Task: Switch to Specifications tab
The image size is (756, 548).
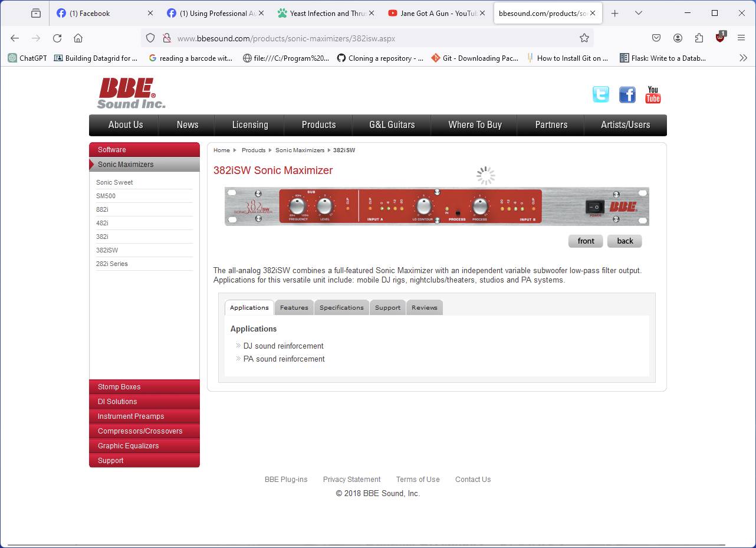Action: pos(341,307)
